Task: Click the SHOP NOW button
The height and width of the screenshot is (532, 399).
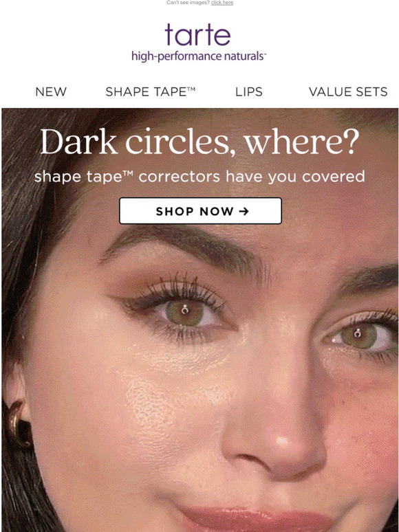Action: 200,211
